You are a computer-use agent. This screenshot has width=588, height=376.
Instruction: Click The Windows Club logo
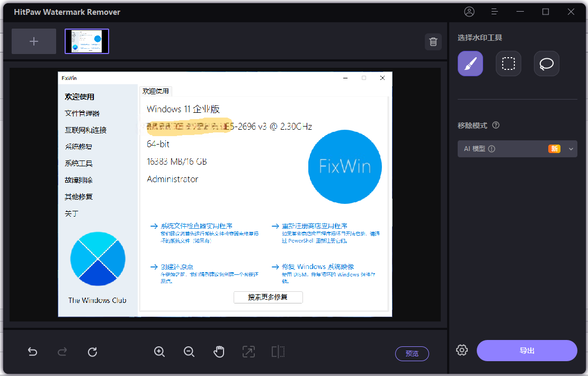click(97, 259)
